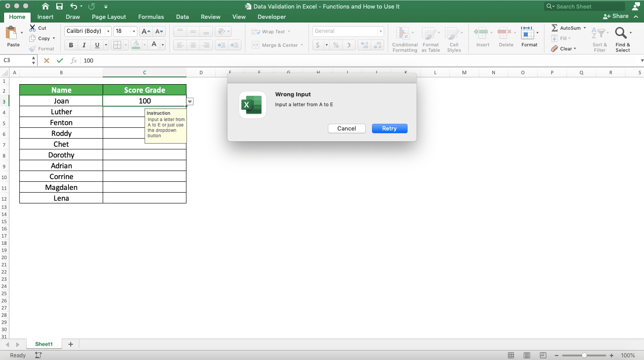Open cell C3 validation dropdown arrow

point(190,102)
